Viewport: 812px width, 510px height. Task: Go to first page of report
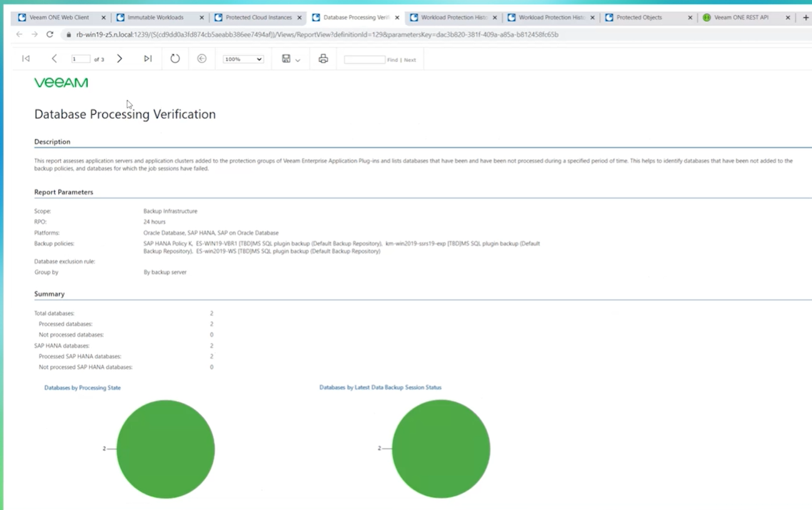pyautogui.click(x=26, y=59)
